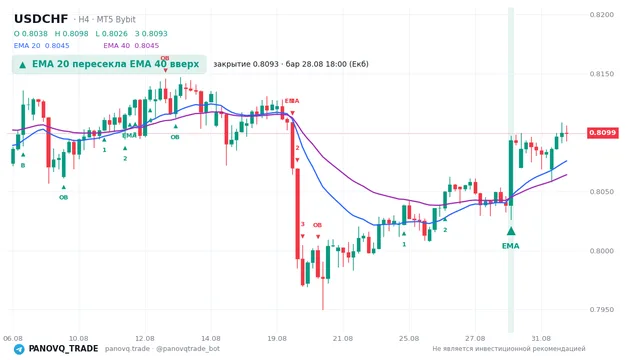This screenshot has height=360, width=640.
Task: Click the 0.7950 price axis label
Action: [x=602, y=309]
